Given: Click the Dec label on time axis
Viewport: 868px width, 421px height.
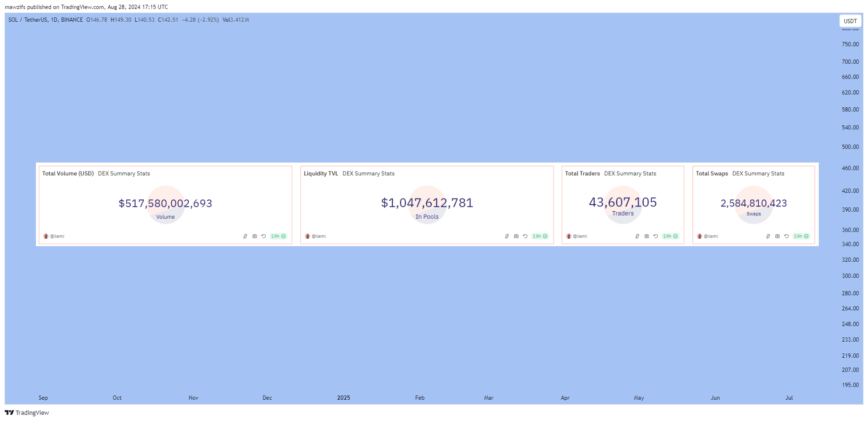Looking at the screenshot, I should pyautogui.click(x=267, y=398).
